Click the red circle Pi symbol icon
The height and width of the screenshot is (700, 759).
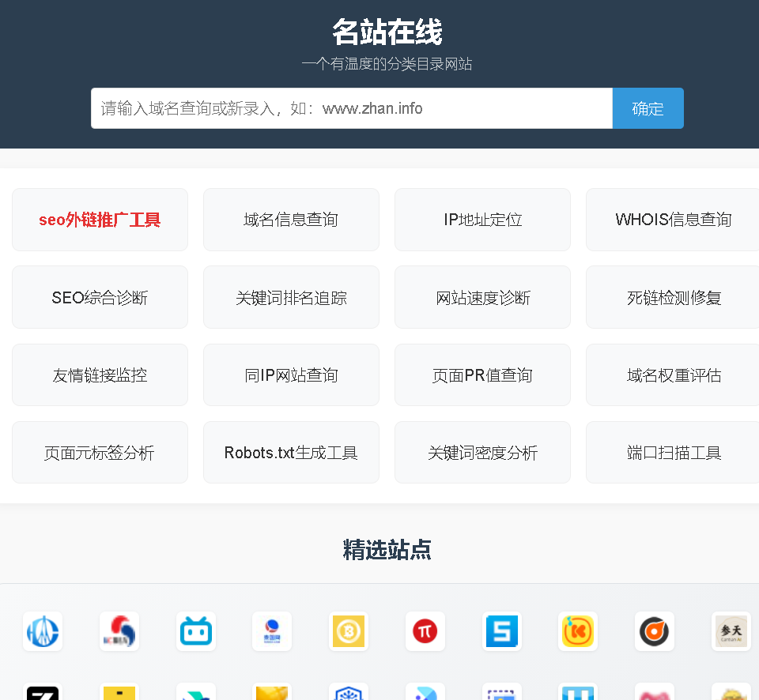[425, 631]
